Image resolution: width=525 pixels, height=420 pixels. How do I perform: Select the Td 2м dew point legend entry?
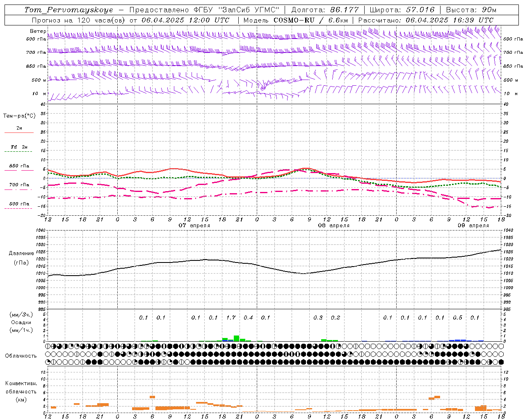coord(19,147)
